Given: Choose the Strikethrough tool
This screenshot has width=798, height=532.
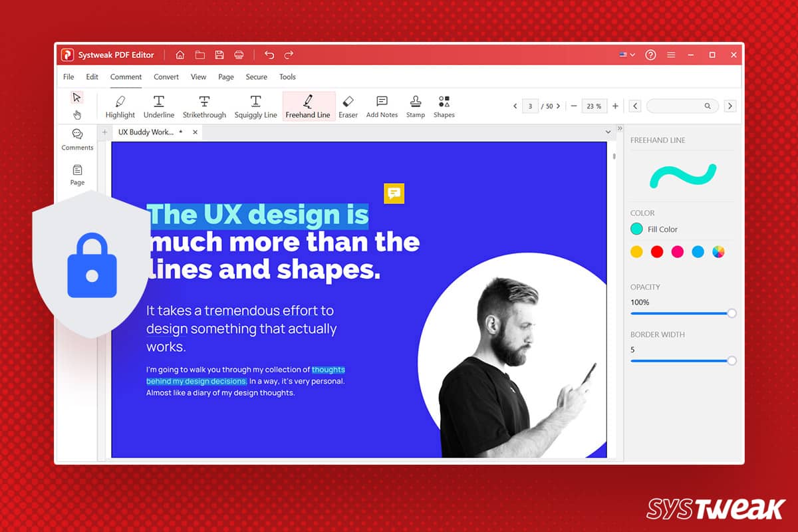Looking at the screenshot, I should pos(204,106).
